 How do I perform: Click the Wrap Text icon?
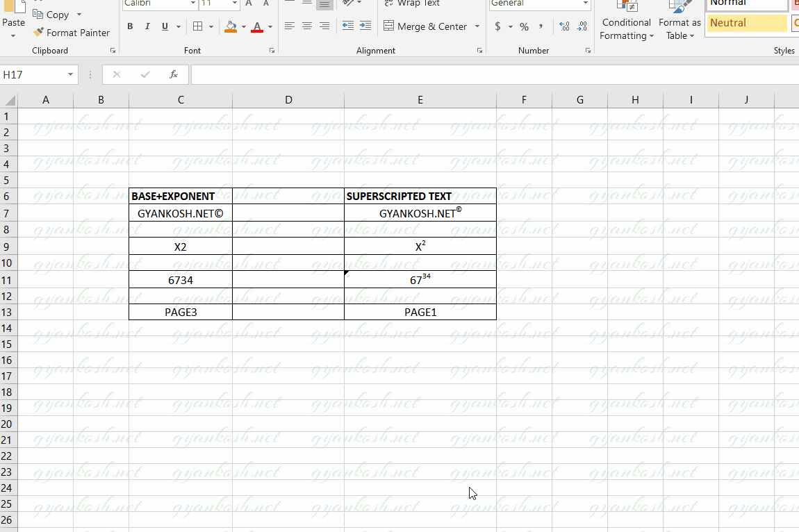click(x=388, y=3)
